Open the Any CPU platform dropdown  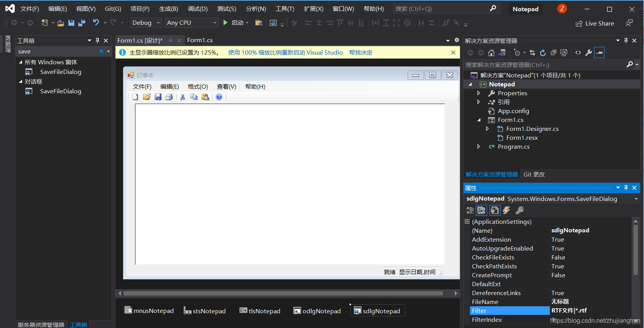pos(192,23)
